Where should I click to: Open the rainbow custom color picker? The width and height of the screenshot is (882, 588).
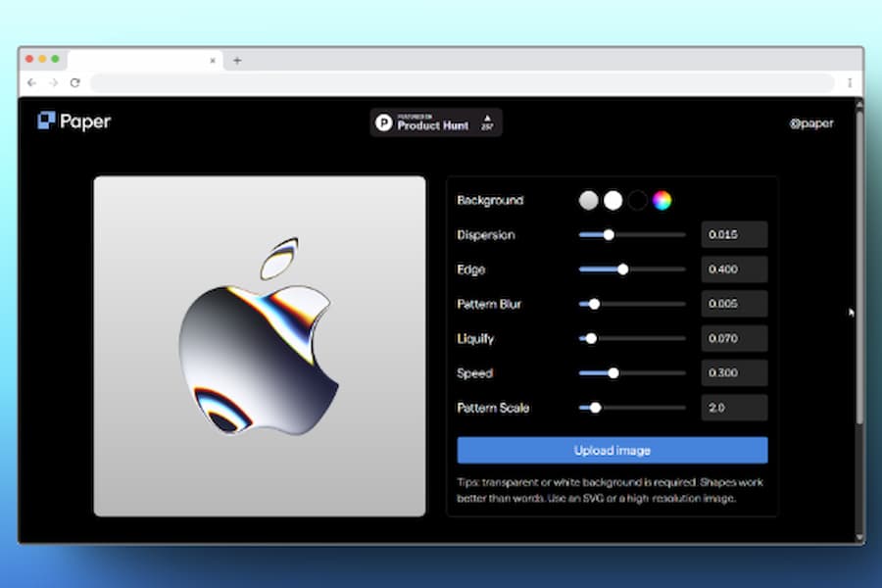(662, 200)
